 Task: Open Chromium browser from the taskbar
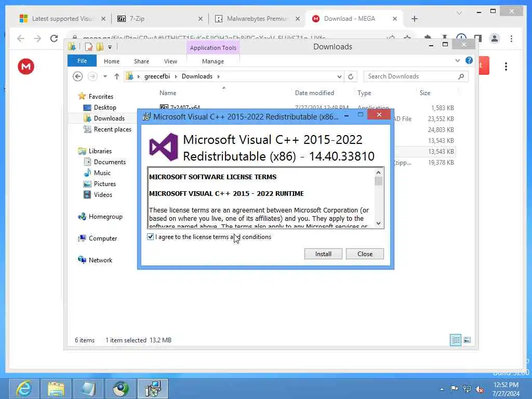[121, 389]
